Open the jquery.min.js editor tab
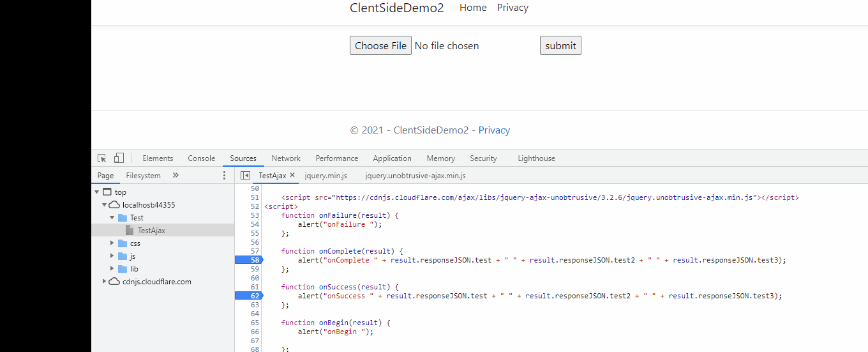The width and height of the screenshot is (868, 352). (325, 176)
